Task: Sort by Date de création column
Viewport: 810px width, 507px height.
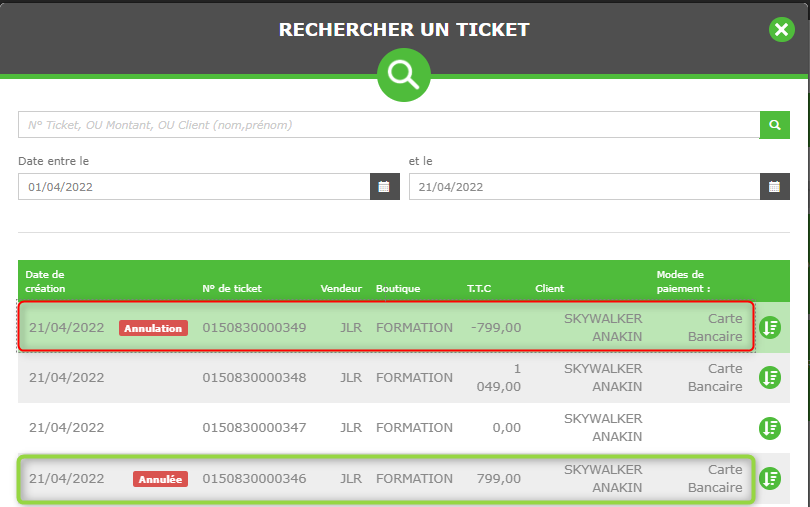Action: (x=45, y=281)
